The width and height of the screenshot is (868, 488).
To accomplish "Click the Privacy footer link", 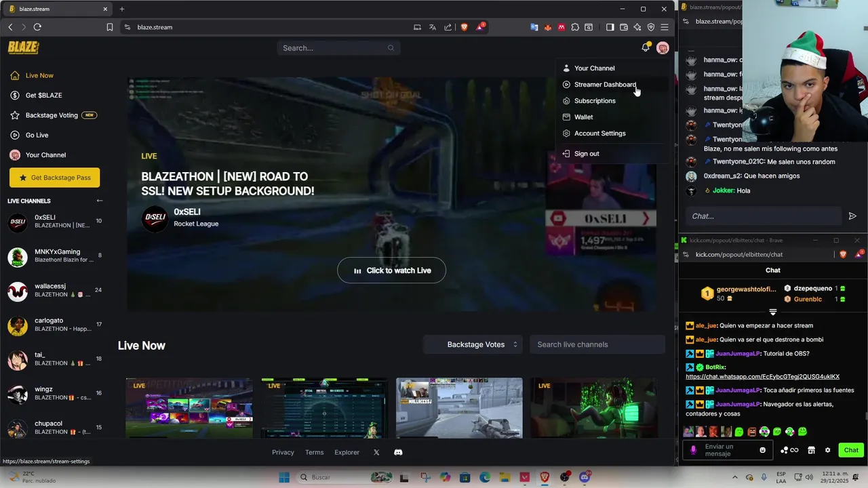I will (283, 452).
